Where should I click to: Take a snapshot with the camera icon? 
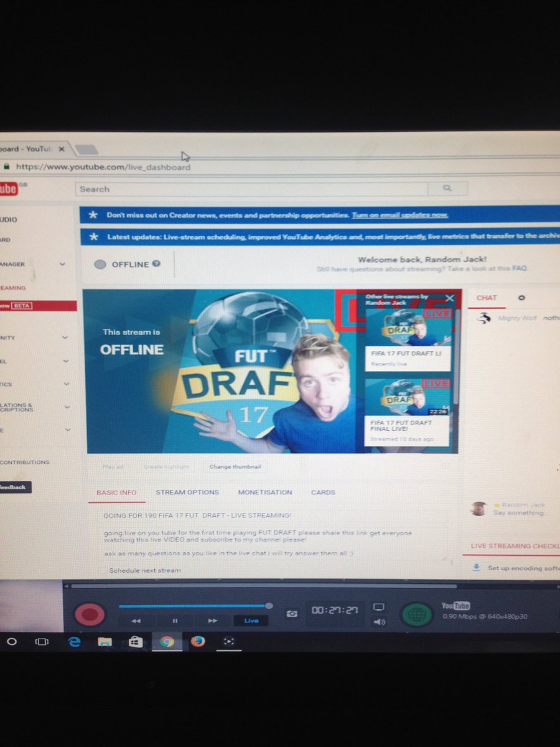(291, 614)
